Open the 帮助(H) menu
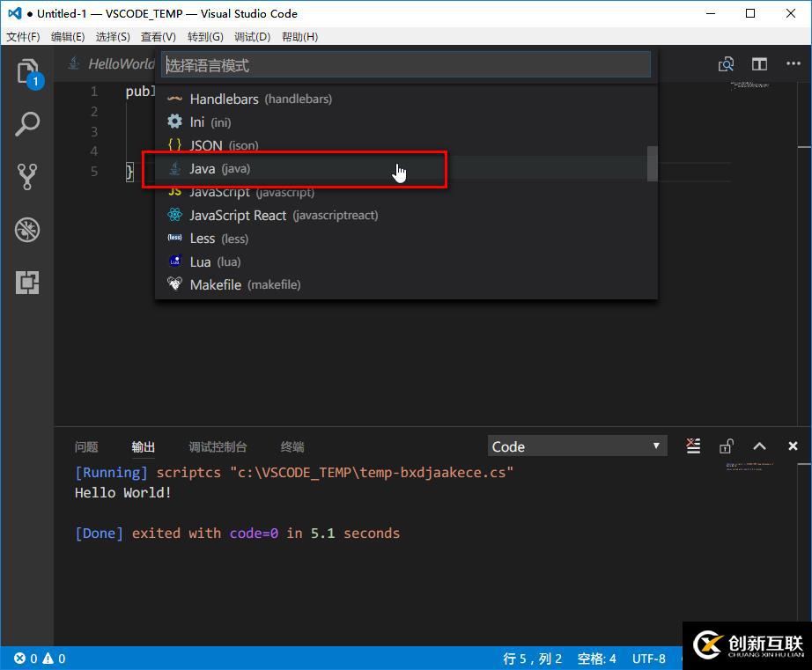Image resolution: width=812 pixels, height=670 pixels. click(x=299, y=37)
